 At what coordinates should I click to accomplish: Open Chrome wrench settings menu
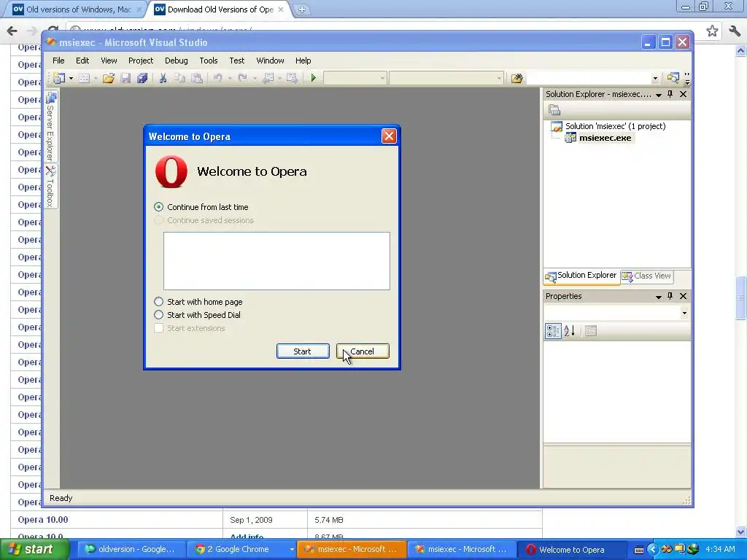tap(735, 31)
